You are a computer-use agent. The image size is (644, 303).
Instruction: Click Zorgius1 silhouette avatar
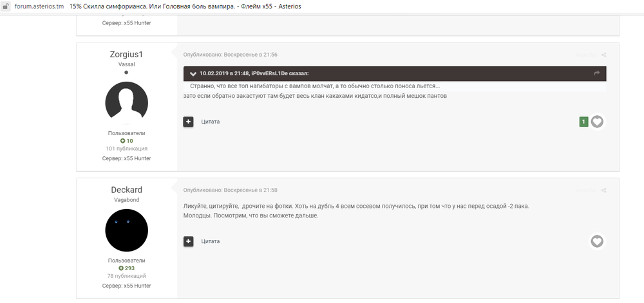pyautogui.click(x=126, y=103)
